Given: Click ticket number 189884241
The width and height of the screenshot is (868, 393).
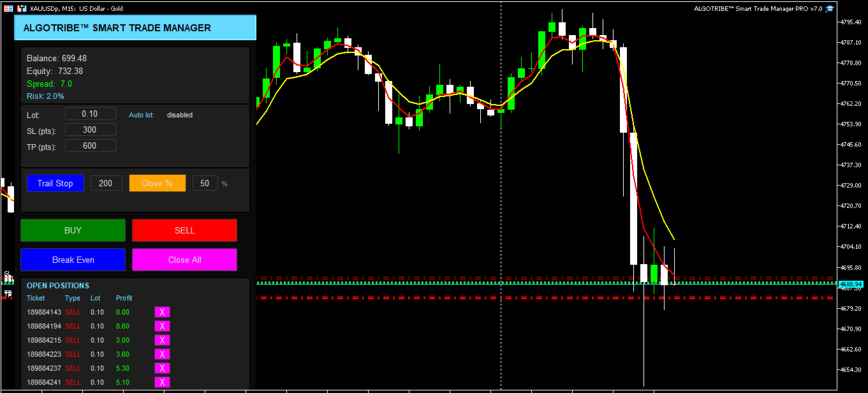Looking at the screenshot, I should click(44, 382).
